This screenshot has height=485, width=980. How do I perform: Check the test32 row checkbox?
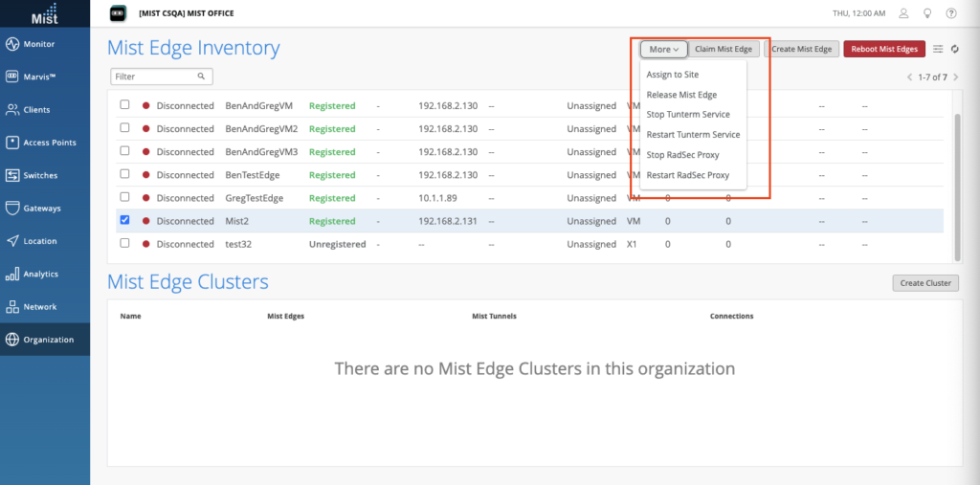125,243
